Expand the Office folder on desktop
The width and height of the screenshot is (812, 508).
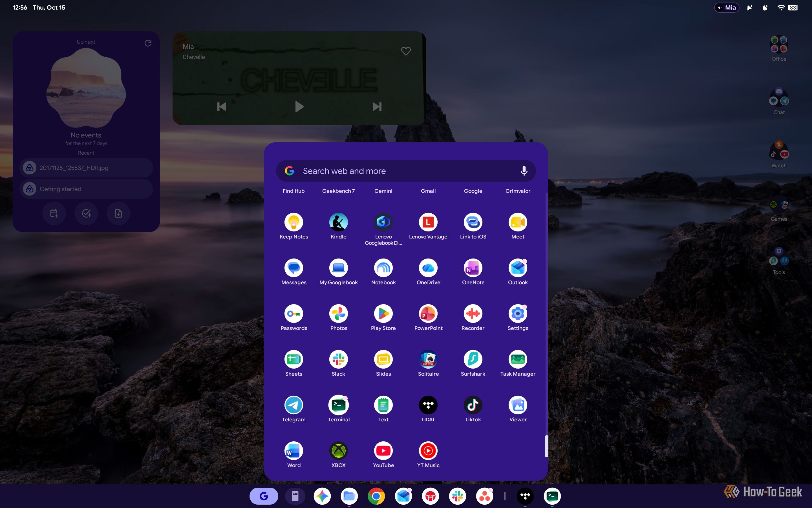(778, 45)
